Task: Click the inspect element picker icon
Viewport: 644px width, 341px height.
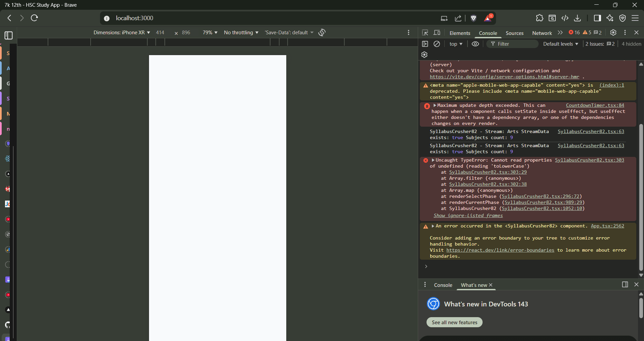Action: click(x=425, y=33)
